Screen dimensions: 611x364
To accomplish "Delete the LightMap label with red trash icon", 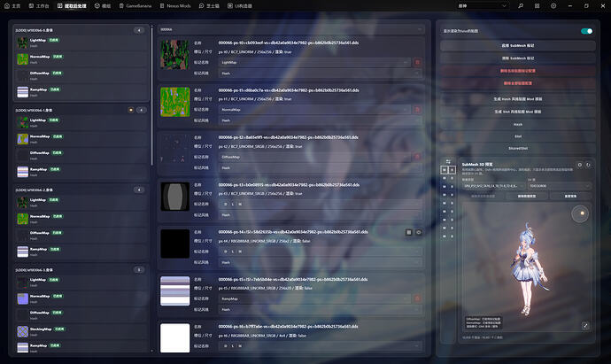I will point(417,62).
